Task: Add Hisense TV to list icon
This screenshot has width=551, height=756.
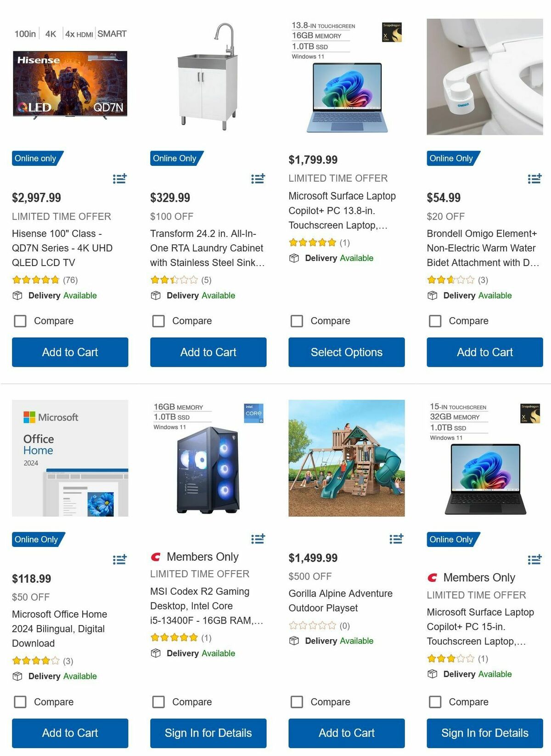Action: 120,178
